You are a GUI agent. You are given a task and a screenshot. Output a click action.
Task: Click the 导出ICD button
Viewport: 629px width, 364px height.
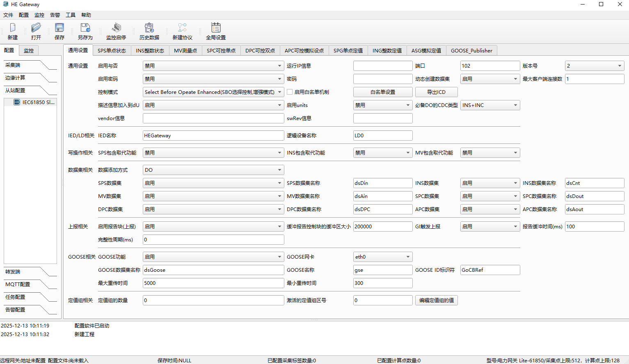436,92
